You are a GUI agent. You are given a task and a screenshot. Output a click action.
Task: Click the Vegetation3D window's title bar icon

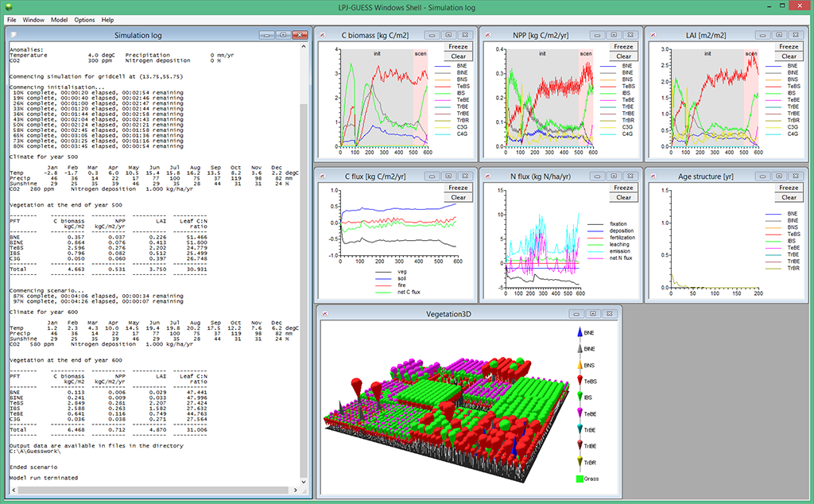324,313
